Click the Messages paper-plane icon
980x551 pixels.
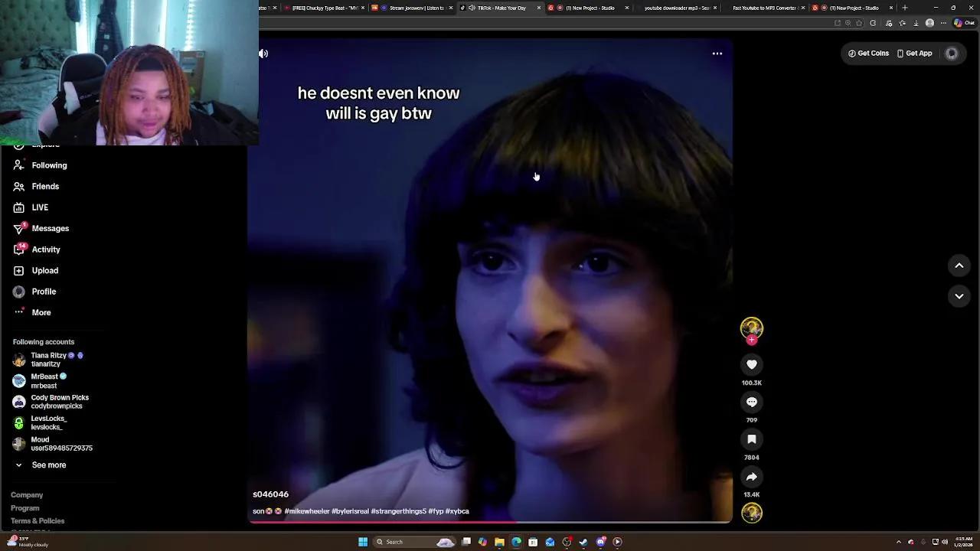click(x=18, y=229)
